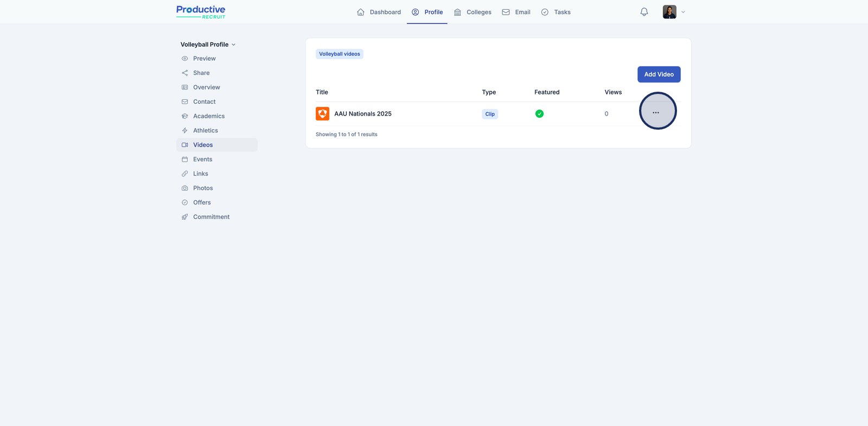Go to the Dashboard tab

pyautogui.click(x=379, y=12)
